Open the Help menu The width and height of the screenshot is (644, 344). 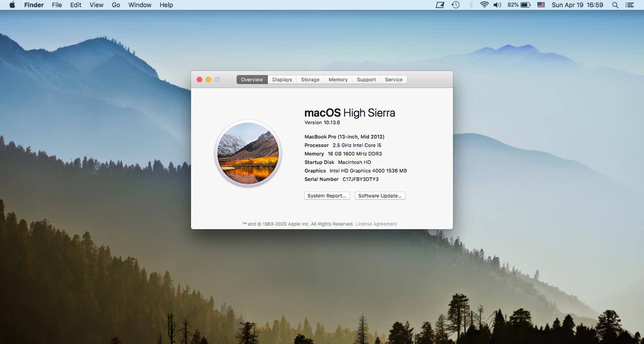click(x=166, y=5)
